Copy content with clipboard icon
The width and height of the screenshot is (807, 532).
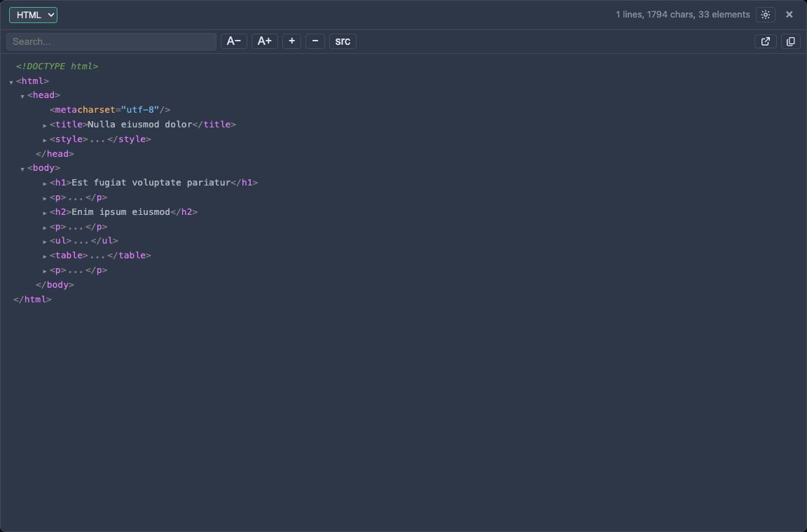coord(790,42)
